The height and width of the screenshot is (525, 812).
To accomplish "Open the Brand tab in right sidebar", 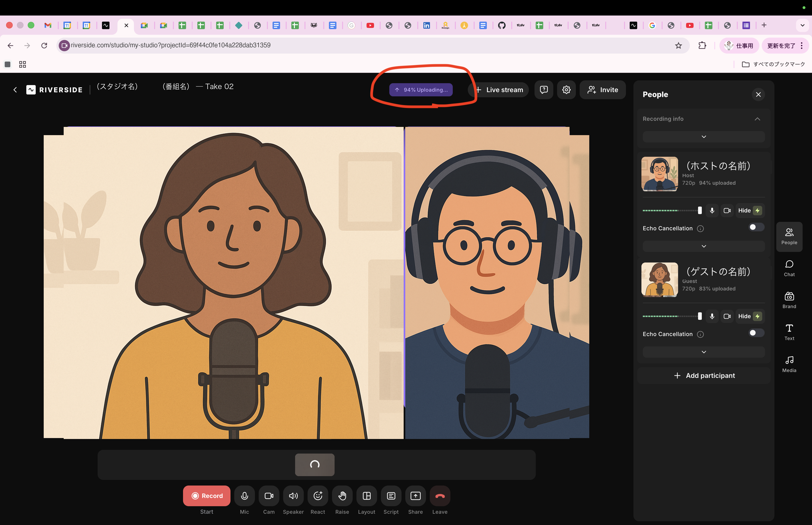I will (789, 300).
